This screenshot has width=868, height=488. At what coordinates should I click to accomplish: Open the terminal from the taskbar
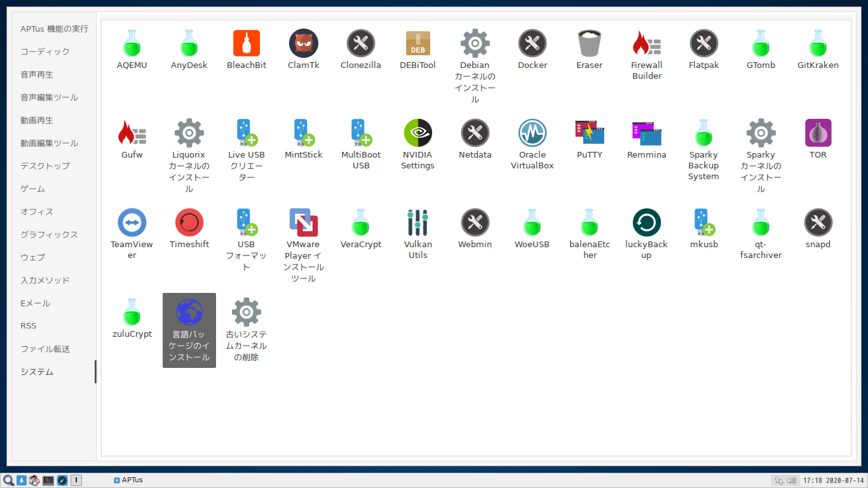click(48, 480)
